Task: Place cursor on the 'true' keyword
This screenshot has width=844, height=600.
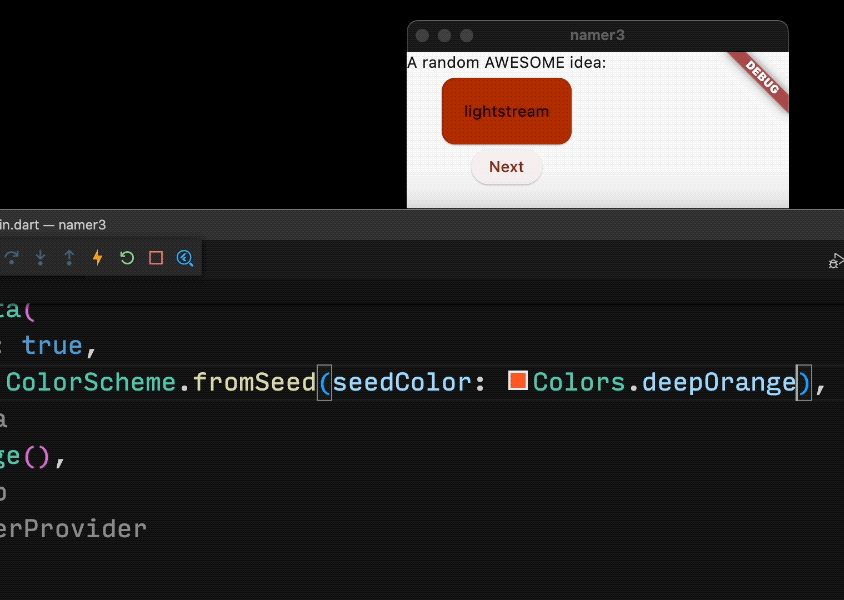Action: coord(52,346)
